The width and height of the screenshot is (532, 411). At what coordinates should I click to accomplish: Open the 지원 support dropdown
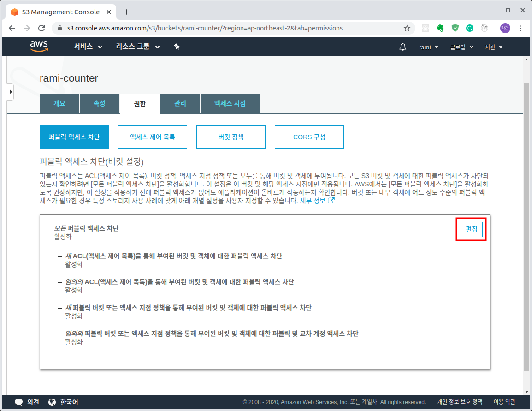click(494, 47)
